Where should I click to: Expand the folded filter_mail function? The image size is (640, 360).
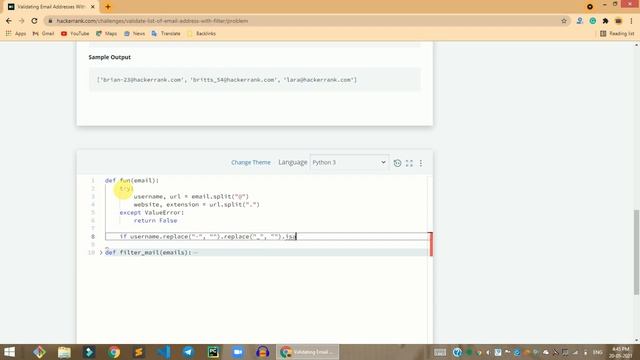click(101, 253)
